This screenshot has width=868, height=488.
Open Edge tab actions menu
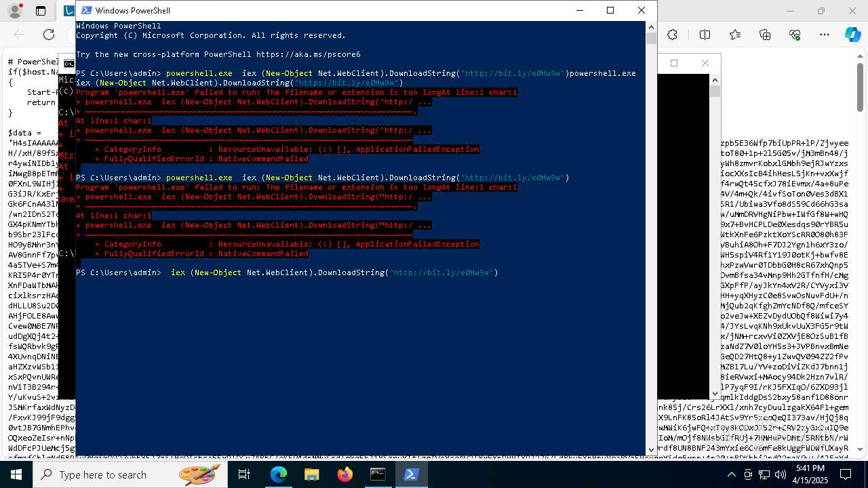click(x=41, y=11)
